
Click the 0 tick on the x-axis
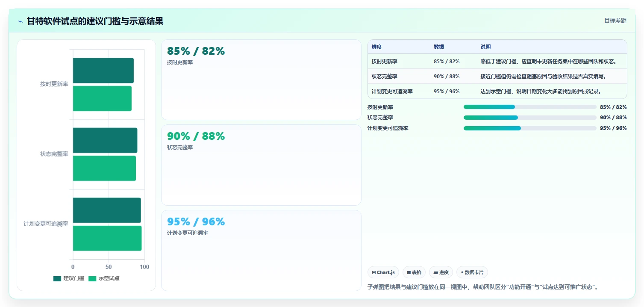coord(73,267)
